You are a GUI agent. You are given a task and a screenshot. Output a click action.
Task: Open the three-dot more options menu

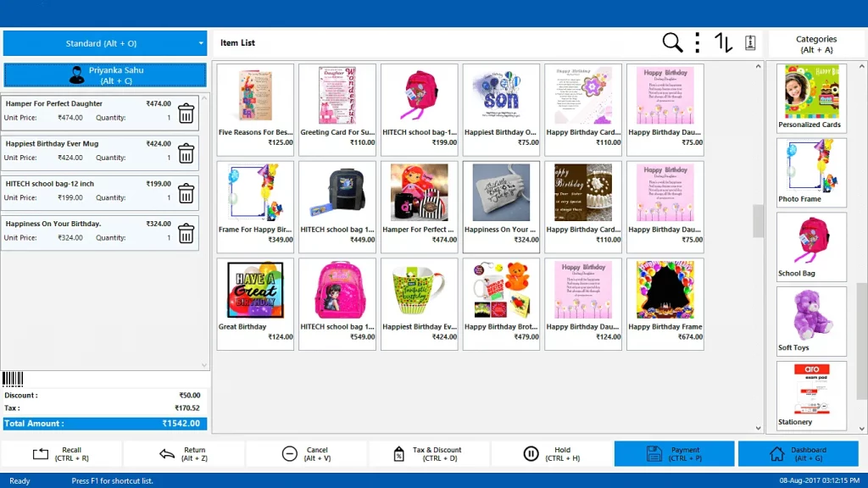click(x=698, y=42)
